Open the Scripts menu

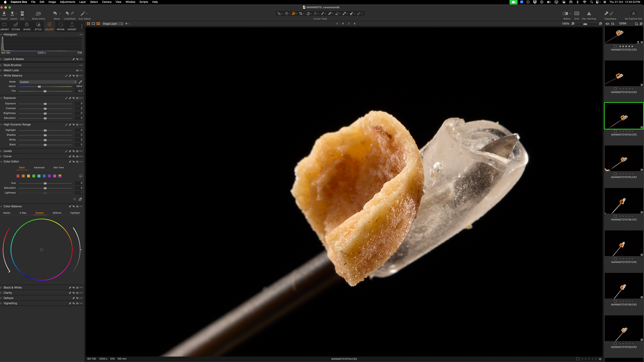click(144, 2)
